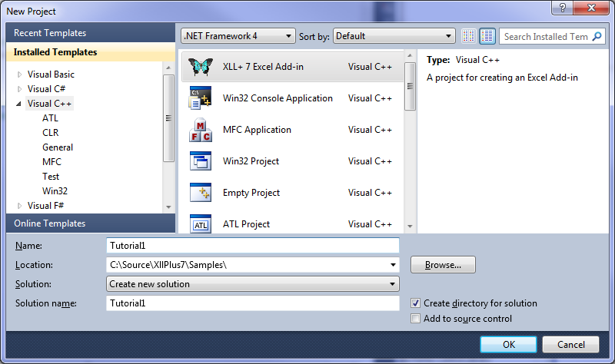Click the search magnifier icon
This screenshot has height=364, width=615.
click(597, 36)
